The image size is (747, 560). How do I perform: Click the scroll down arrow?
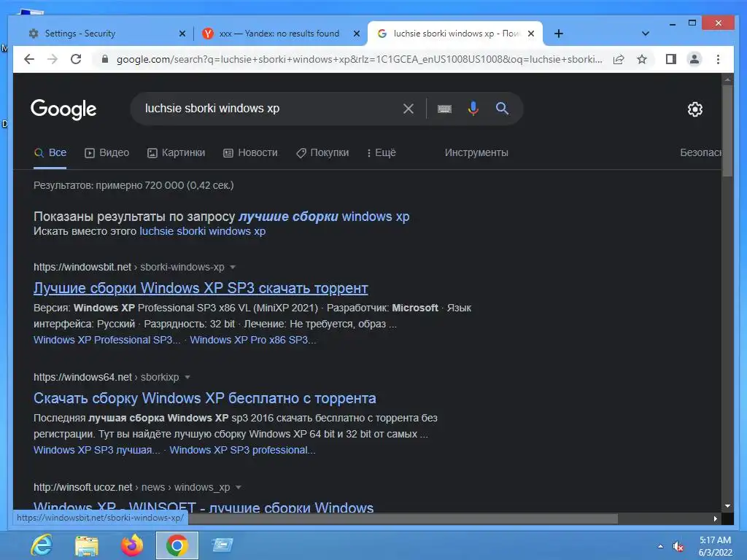tap(727, 506)
